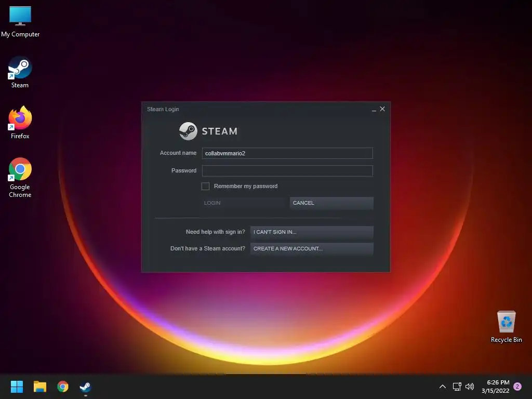Image resolution: width=532 pixels, height=399 pixels.
Task: Click the 'Need help with sign in?' text
Action: (x=216, y=232)
